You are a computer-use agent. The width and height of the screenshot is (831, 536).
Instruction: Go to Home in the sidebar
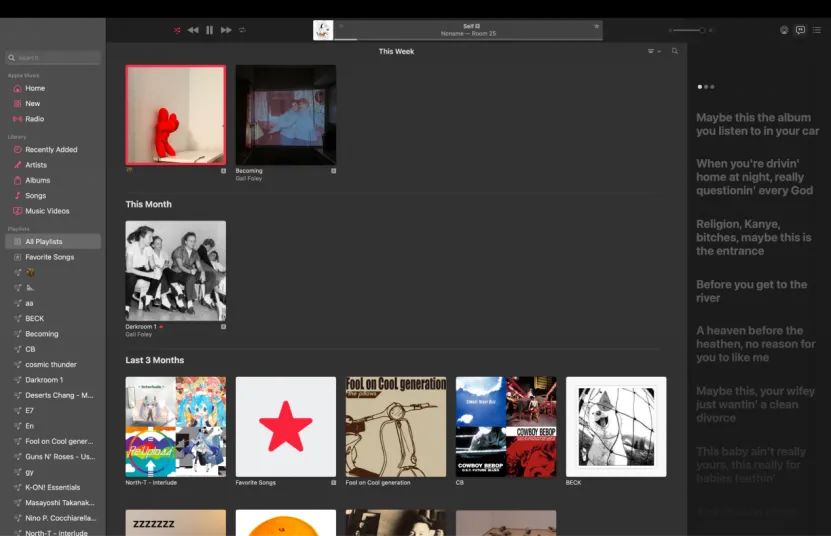53,89
